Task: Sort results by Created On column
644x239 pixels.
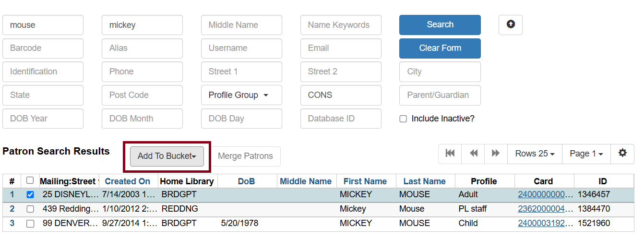Action: point(128,181)
